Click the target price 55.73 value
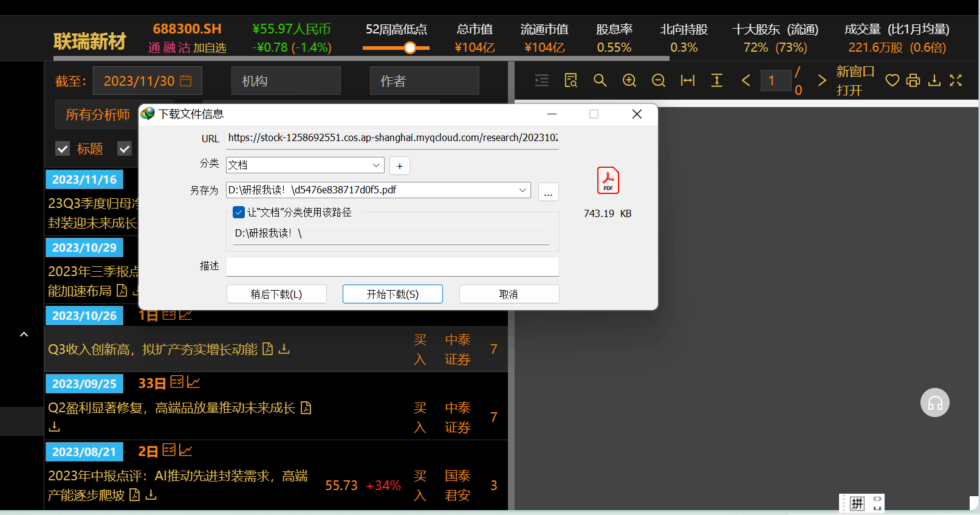 pyautogui.click(x=341, y=485)
